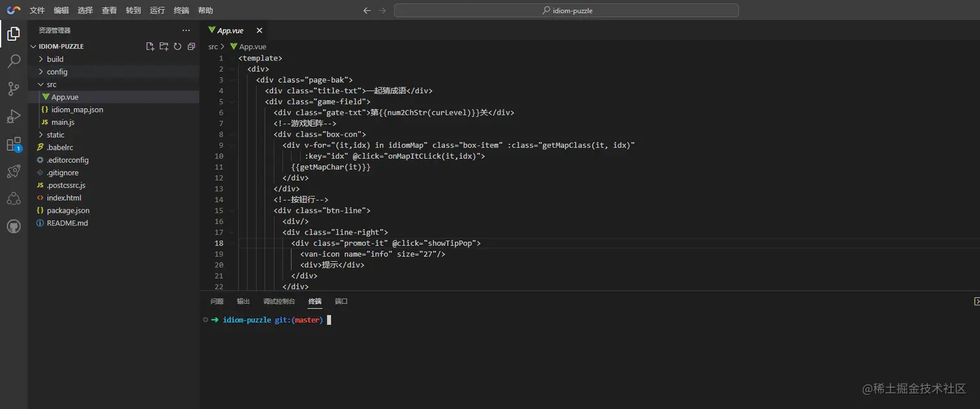
Task: Click the app logo at top left
Action: 13,10
